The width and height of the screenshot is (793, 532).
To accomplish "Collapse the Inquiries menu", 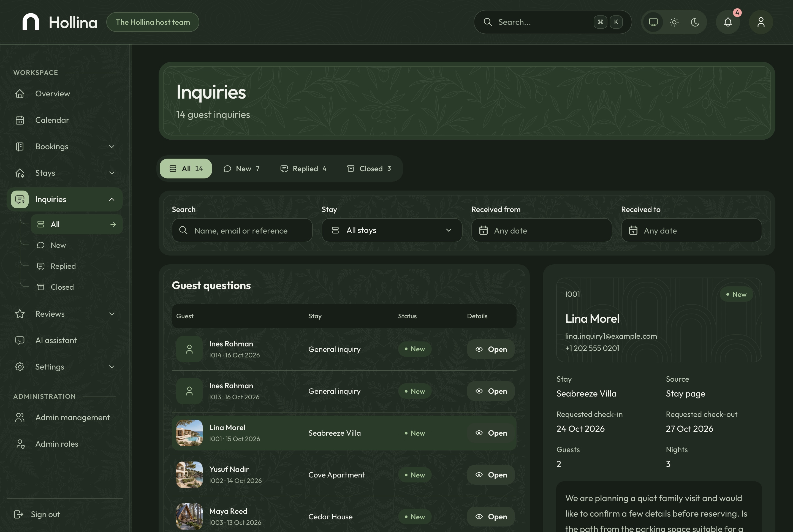I will [64, 199].
